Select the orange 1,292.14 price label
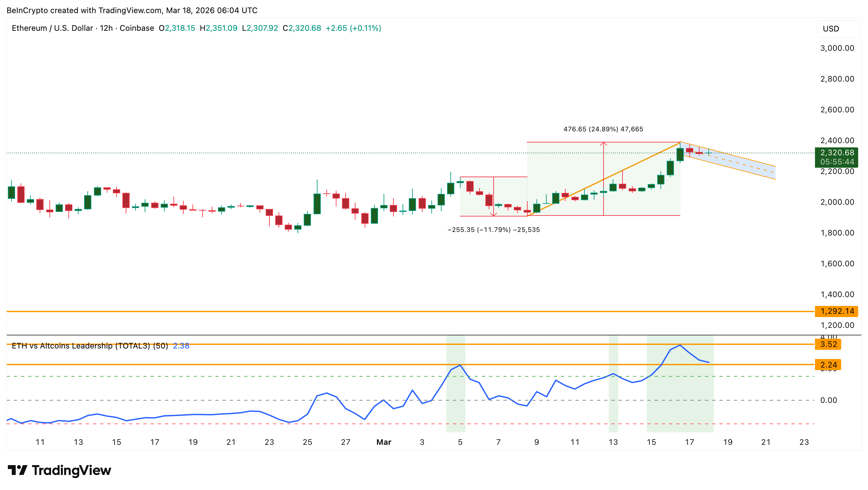868x490 pixels. click(x=837, y=311)
